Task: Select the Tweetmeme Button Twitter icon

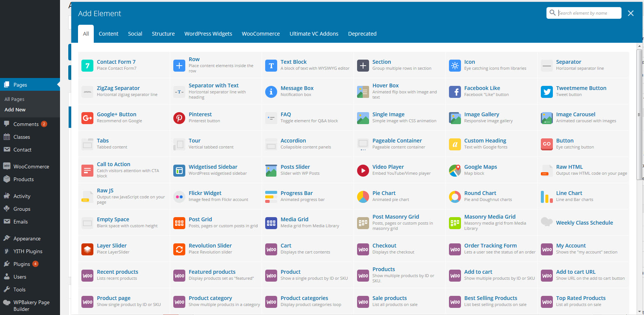Action: click(x=546, y=92)
